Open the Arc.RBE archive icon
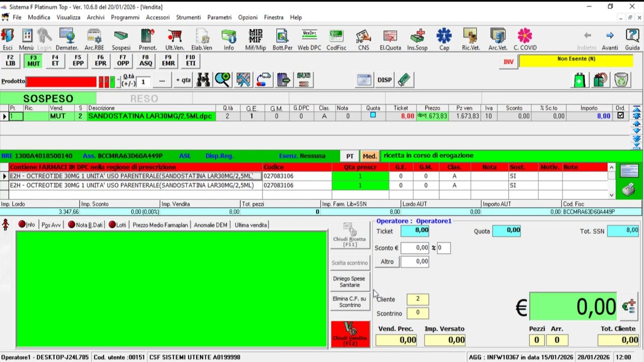 point(94,40)
